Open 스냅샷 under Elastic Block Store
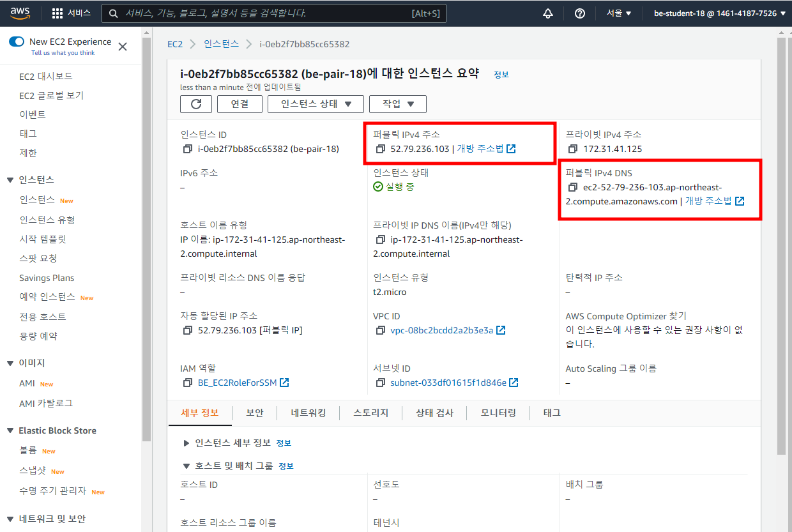 click(x=33, y=471)
